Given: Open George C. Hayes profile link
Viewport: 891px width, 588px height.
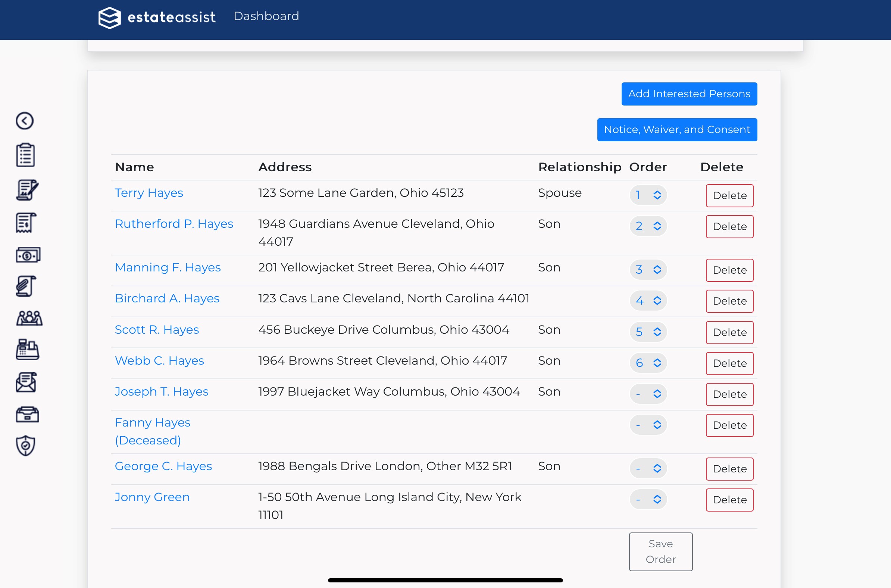Looking at the screenshot, I should [163, 466].
